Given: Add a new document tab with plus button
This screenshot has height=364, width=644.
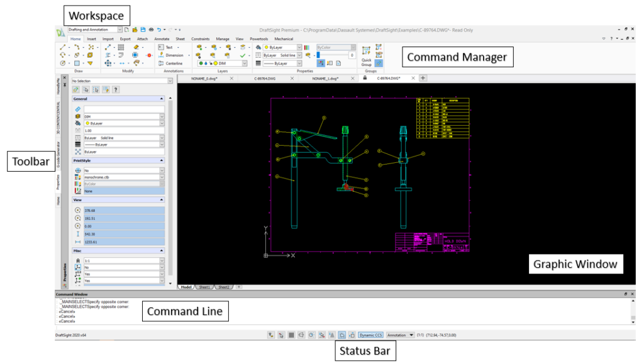Looking at the screenshot, I should [423, 79].
